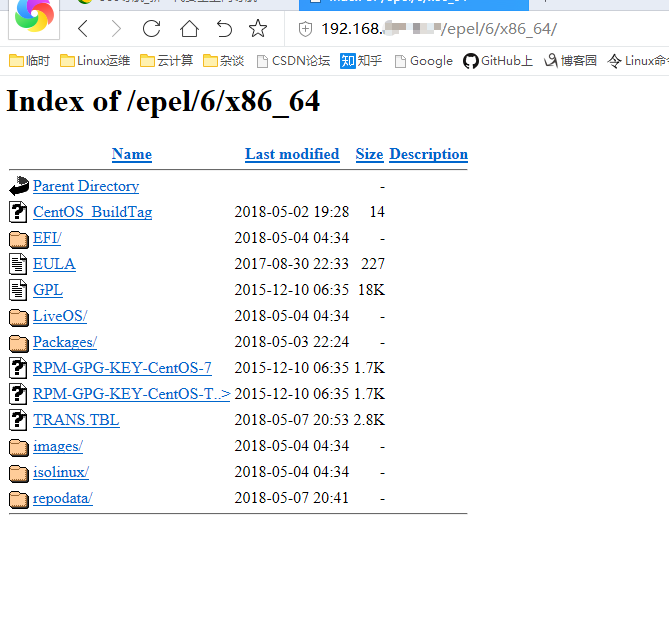Click the shield security icon in address bar
This screenshot has width=669, height=622.
click(x=305, y=29)
